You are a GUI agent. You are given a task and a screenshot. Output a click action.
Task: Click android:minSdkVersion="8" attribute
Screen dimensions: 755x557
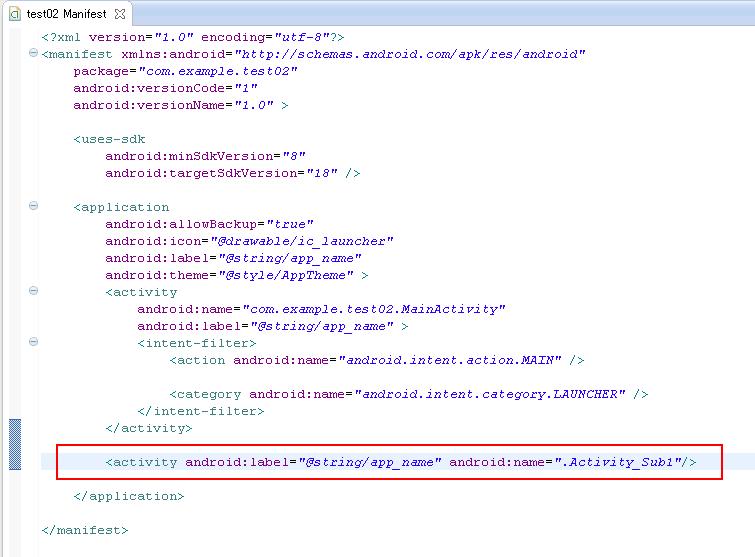point(205,156)
